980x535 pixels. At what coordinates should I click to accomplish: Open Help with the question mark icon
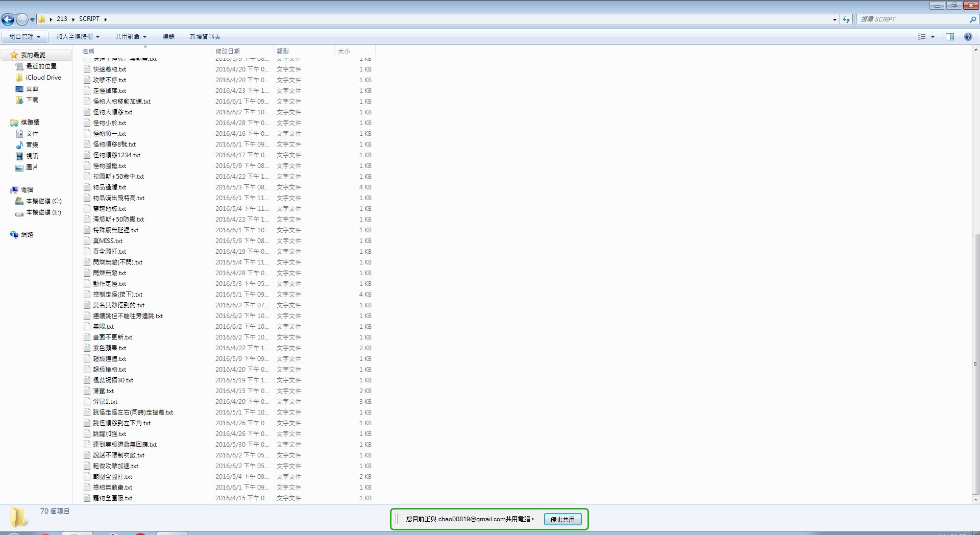pos(968,37)
